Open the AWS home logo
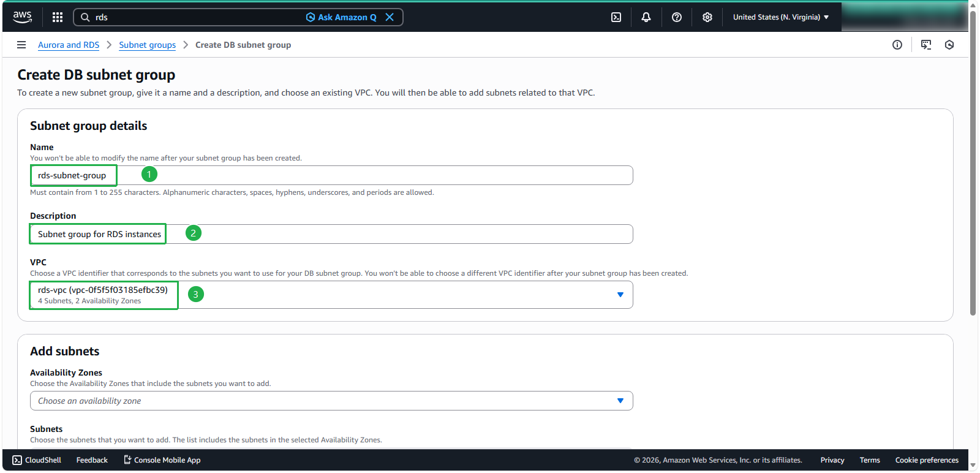Image resolution: width=980 pixels, height=473 pixels. 23,17
